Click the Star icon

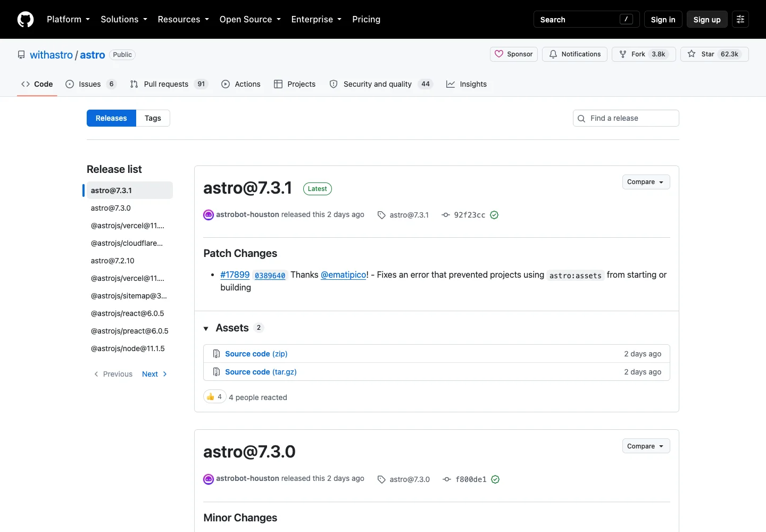[x=692, y=54]
